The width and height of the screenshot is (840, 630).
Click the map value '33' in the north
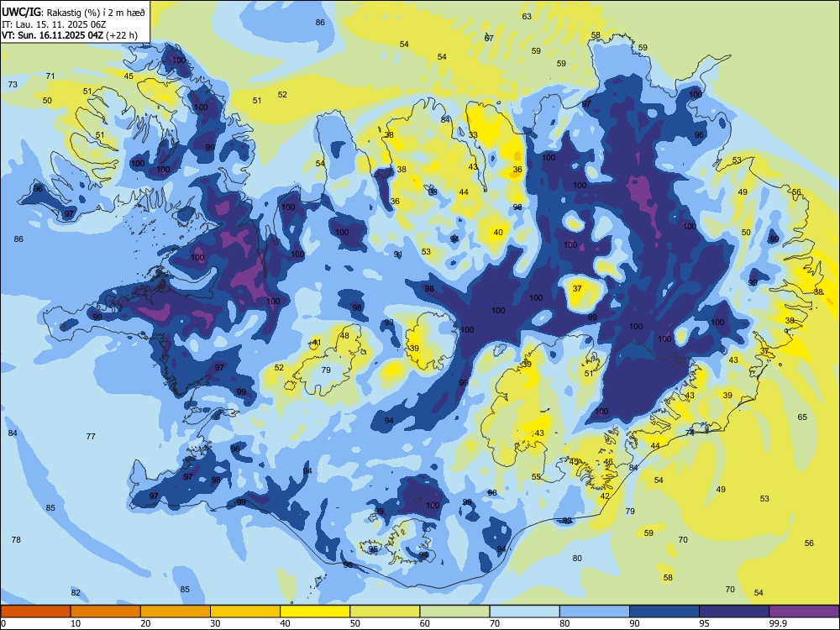tap(472, 134)
